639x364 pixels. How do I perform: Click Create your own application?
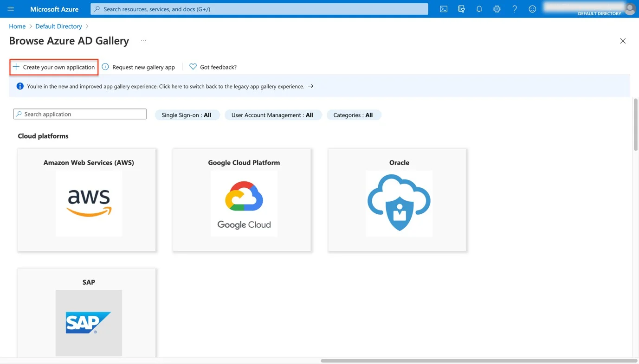[x=54, y=67]
